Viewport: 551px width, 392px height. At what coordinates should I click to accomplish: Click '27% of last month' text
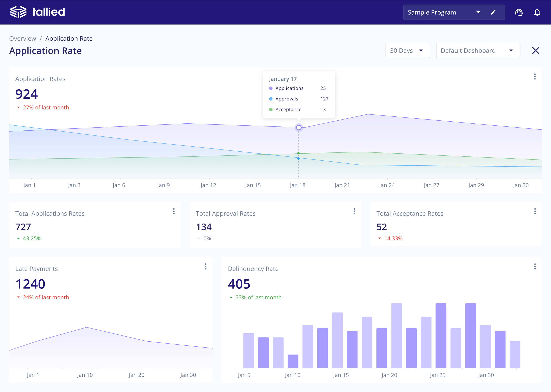pos(46,108)
